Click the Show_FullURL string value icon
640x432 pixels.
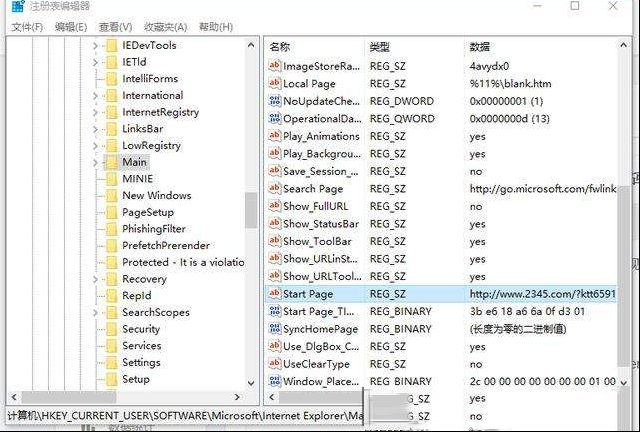tap(275, 206)
